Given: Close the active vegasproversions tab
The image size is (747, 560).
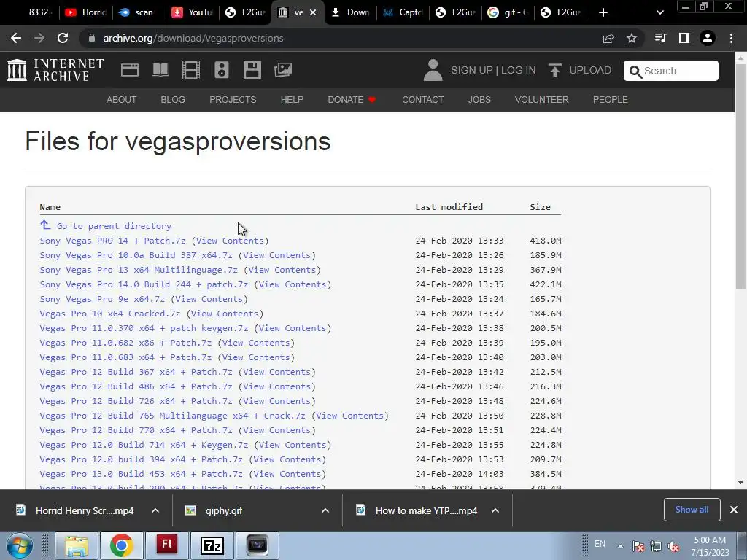Looking at the screenshot, I should 313,12.
